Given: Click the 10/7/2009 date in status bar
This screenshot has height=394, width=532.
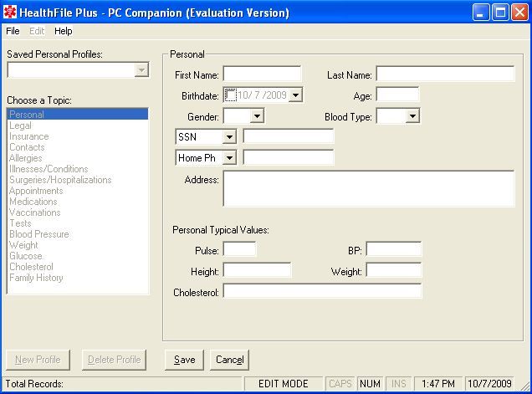Looking at the screenshot, I should coord(489,384).
